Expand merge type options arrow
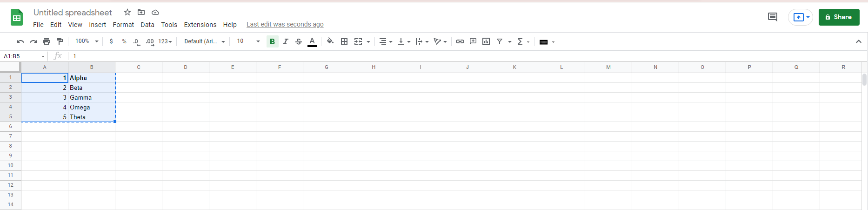 click(x=368, y=42)
